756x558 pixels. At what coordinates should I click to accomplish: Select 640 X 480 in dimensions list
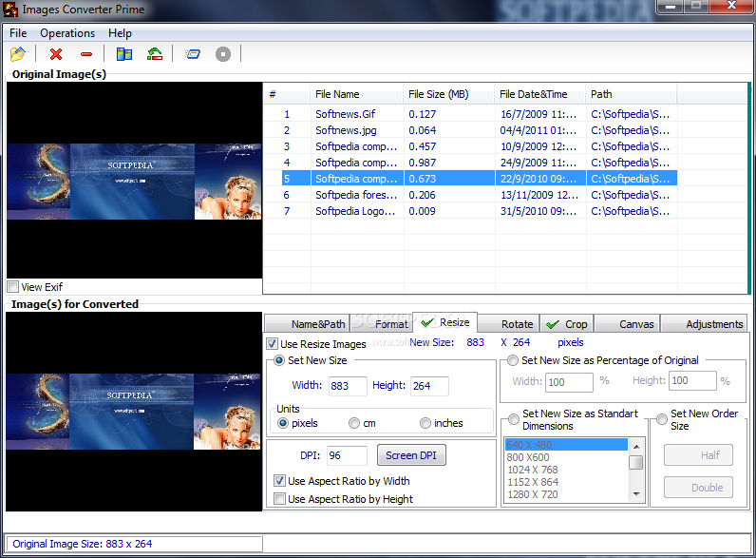coord(566,445)
